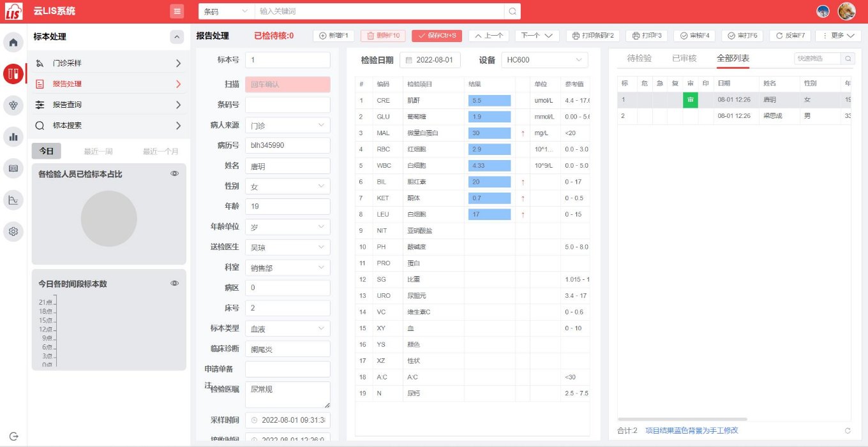Click the refresh icon below the list

[x=848, y=430]
